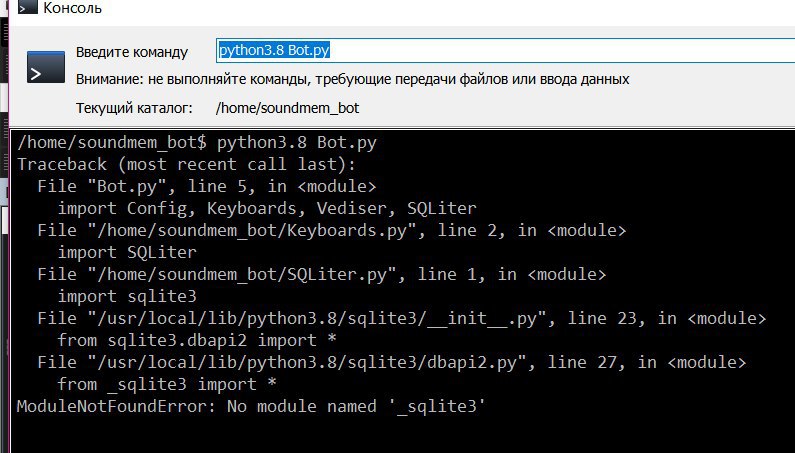The image size is (795, 453).
Task: Click the small console icon next to Консоль title
Action: (28, 8)
